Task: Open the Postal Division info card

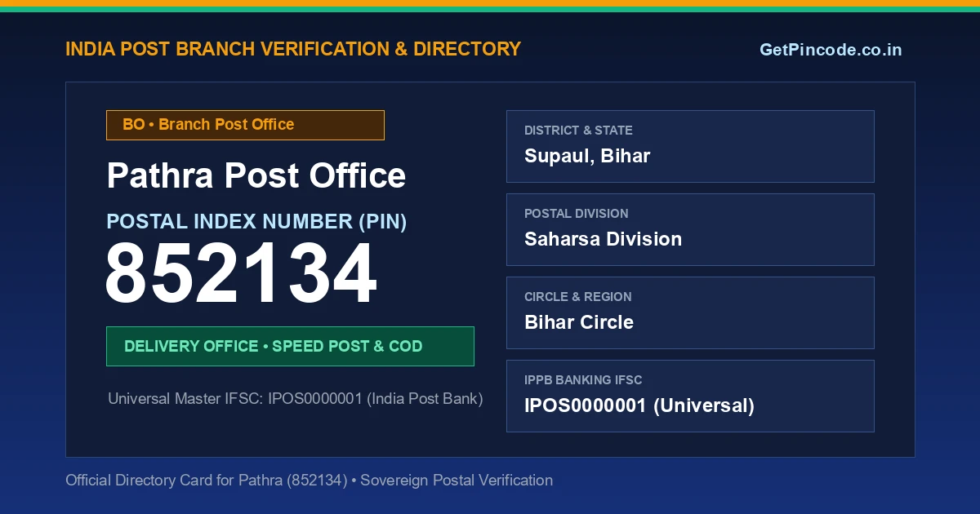Action: (x=690, y=229)
